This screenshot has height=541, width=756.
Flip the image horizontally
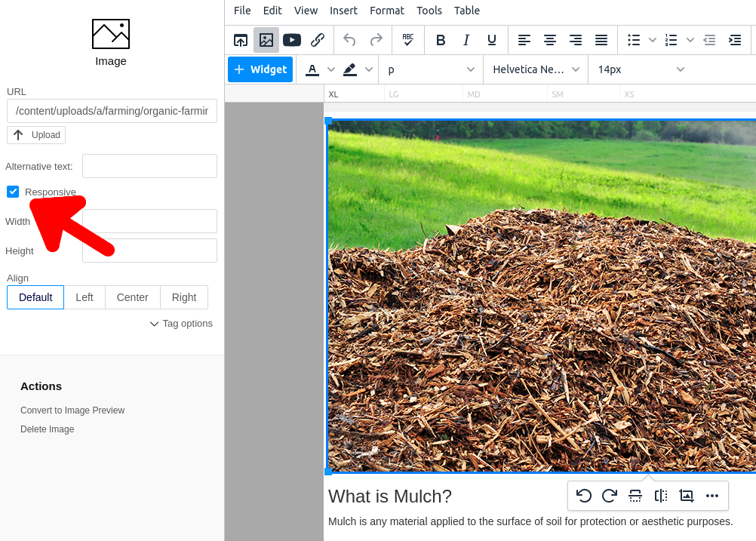tap(661, 496)
